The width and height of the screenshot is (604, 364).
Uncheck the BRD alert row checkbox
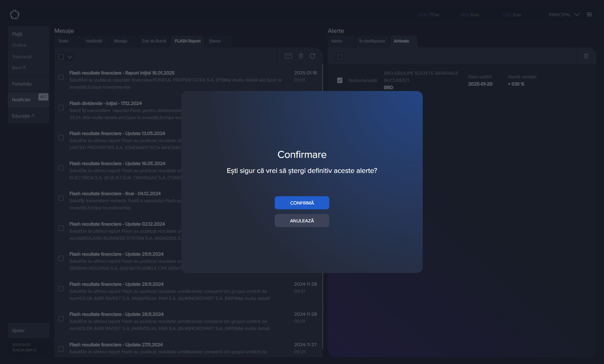pos(340,80)
